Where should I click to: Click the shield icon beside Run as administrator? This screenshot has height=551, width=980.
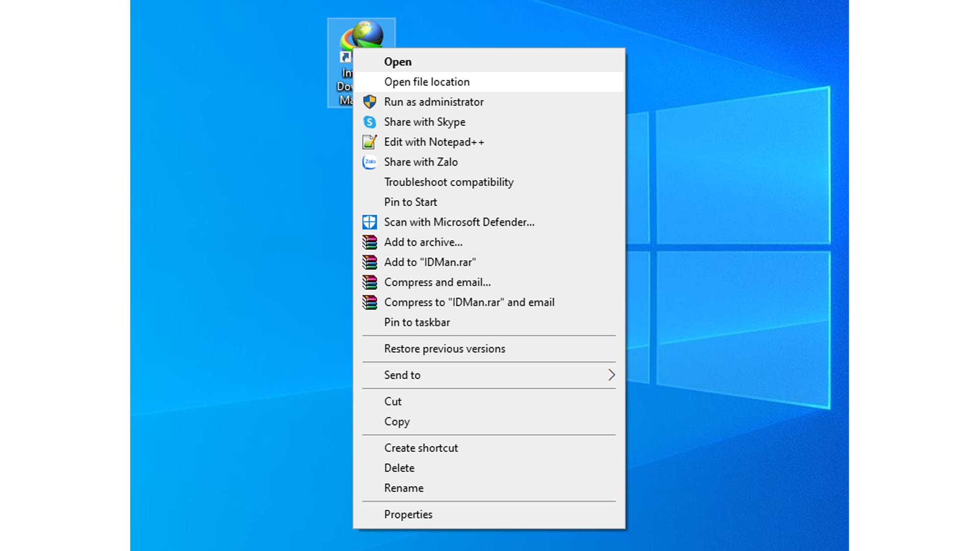pos(370,102)
